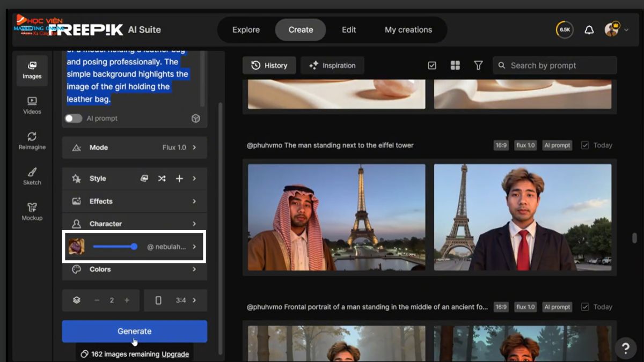Add a new style with plus icon
The height and width of the screenshot is (362, 644).
point(179,179)
